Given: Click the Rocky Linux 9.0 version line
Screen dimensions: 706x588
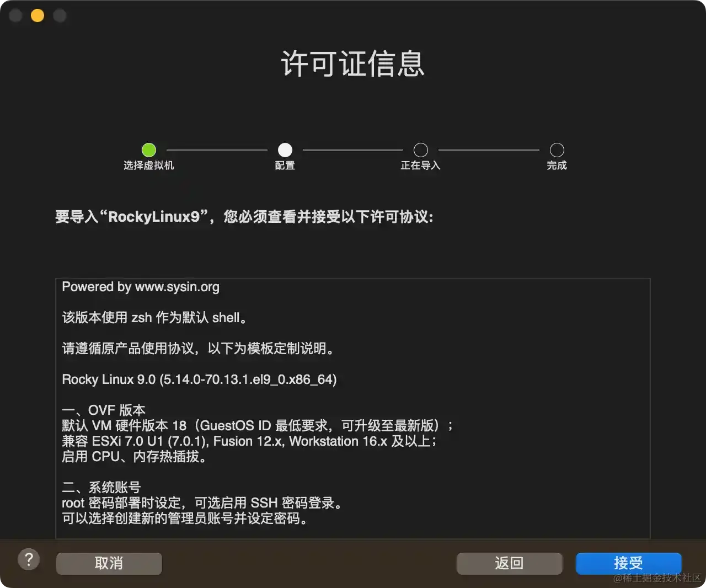Looking at the screenshot, I should (199, 379).
